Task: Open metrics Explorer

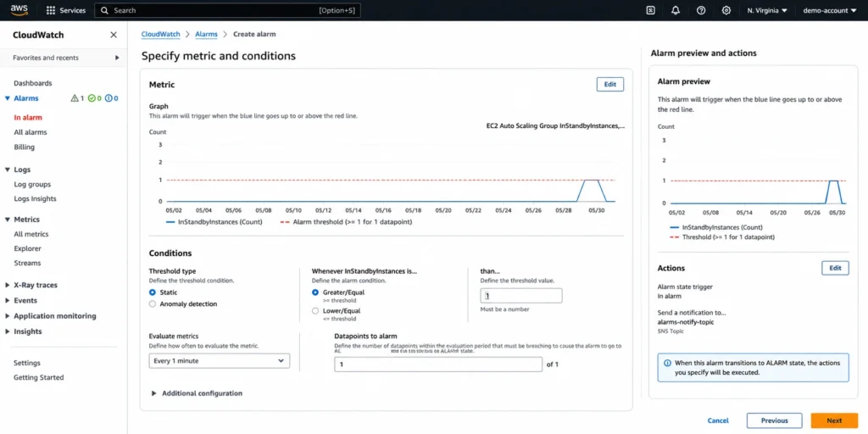Action: tap(28, 248)
